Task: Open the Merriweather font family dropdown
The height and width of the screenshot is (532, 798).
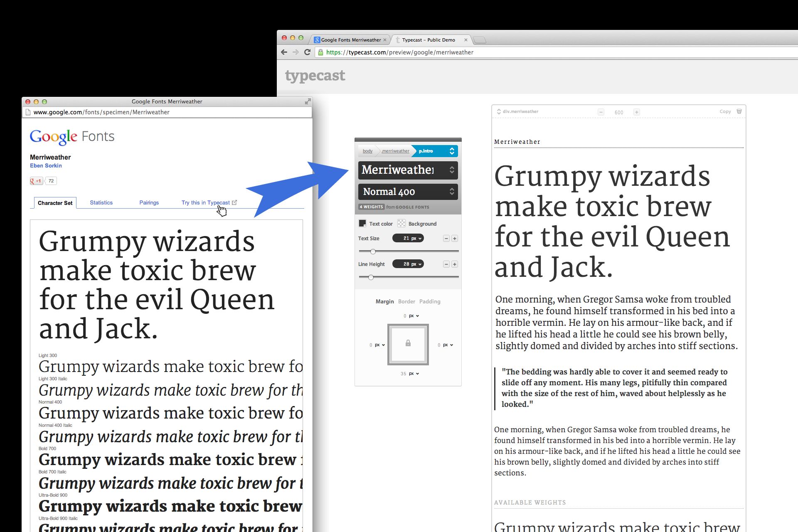Action: 408,170
